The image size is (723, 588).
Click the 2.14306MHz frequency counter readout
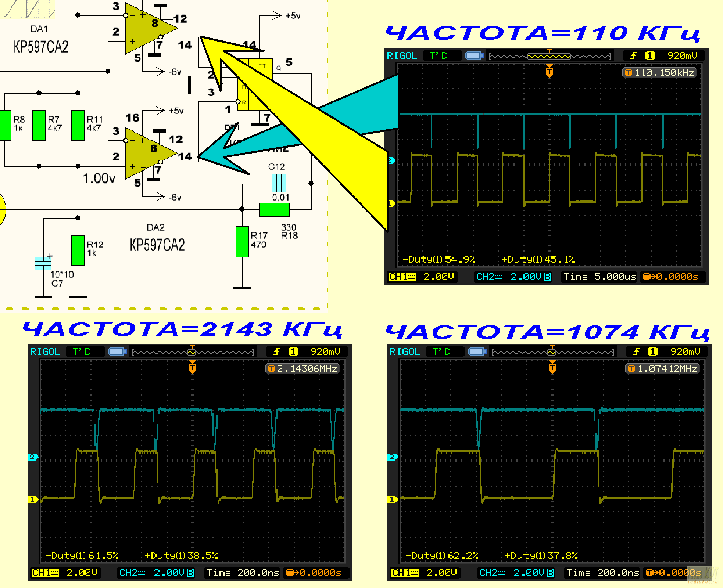pos(303,369)
